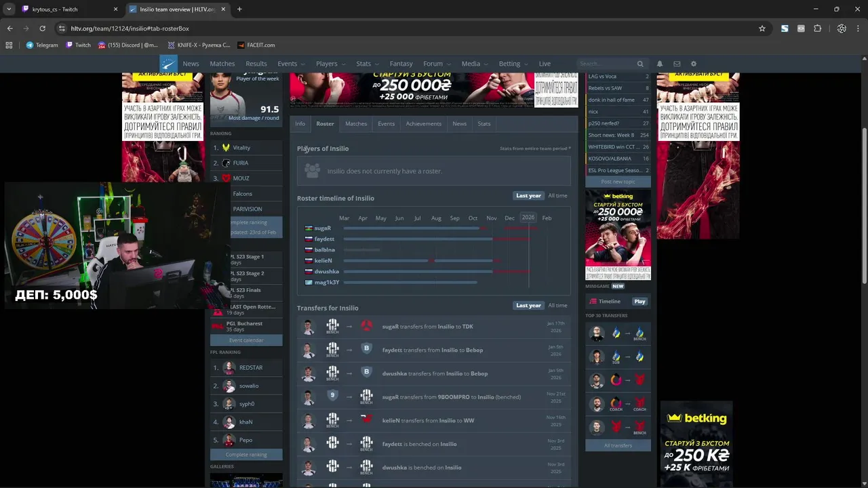This screenshot has width=868, height=488.
Task: Click the Play minigame button
Action: [639, 302]
